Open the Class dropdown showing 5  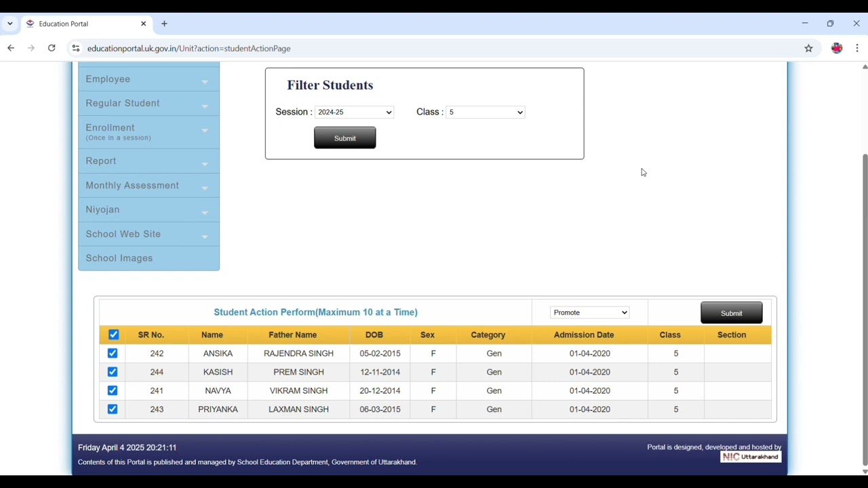(486, 113)
